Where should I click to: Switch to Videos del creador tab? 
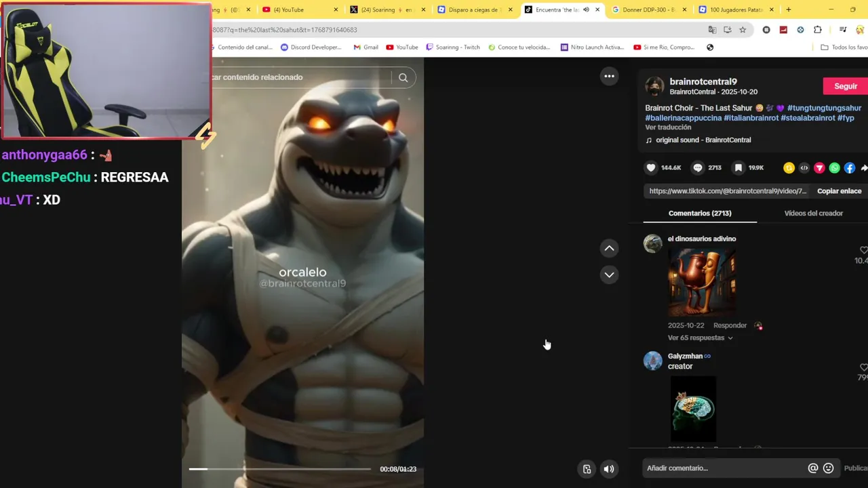(813, 213)
